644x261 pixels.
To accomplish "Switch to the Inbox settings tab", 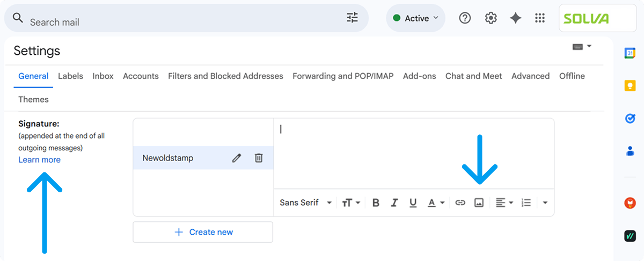I will [103, 76].
